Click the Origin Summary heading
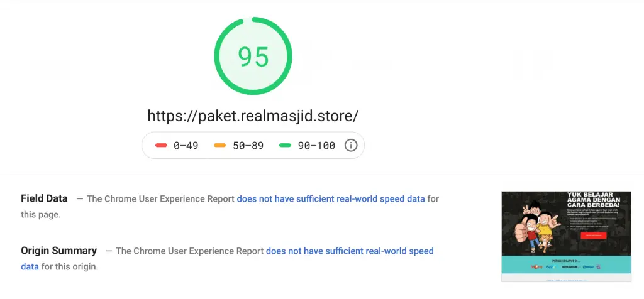The width and height of the screenshot is (644, 299). 58,251
